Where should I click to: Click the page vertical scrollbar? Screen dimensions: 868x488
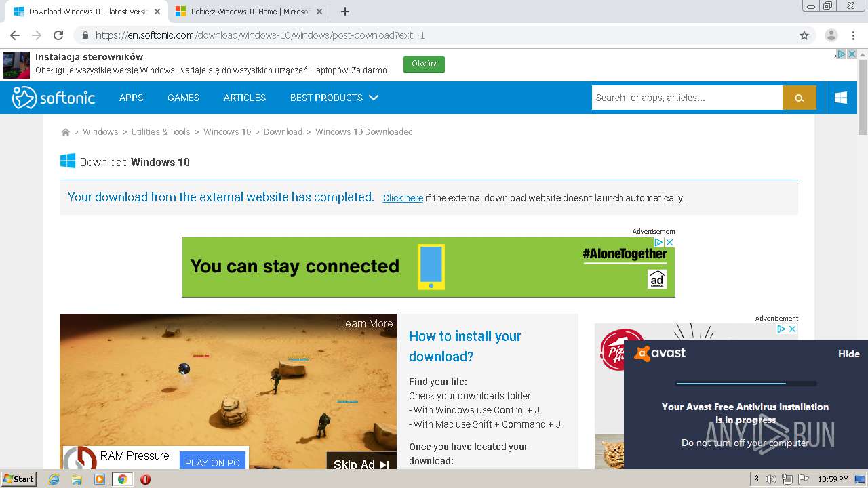point(863,98)
